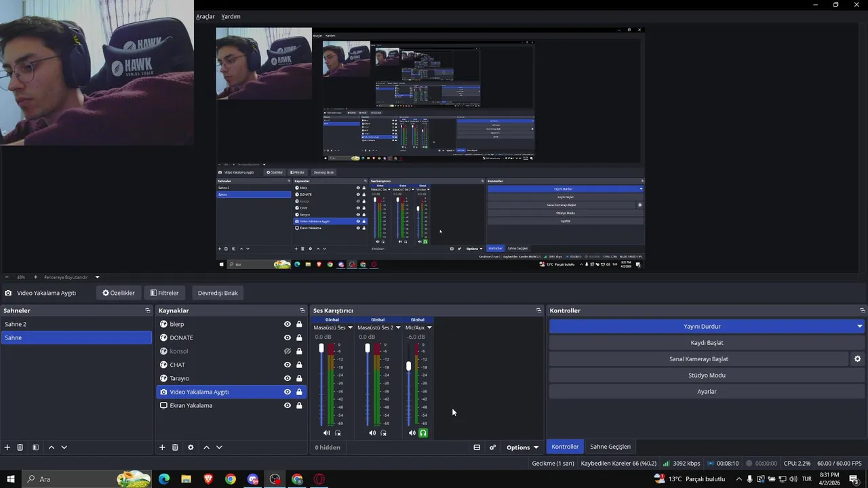Open Filtreler for selected source
868x488 pixels.
(164, 293)
